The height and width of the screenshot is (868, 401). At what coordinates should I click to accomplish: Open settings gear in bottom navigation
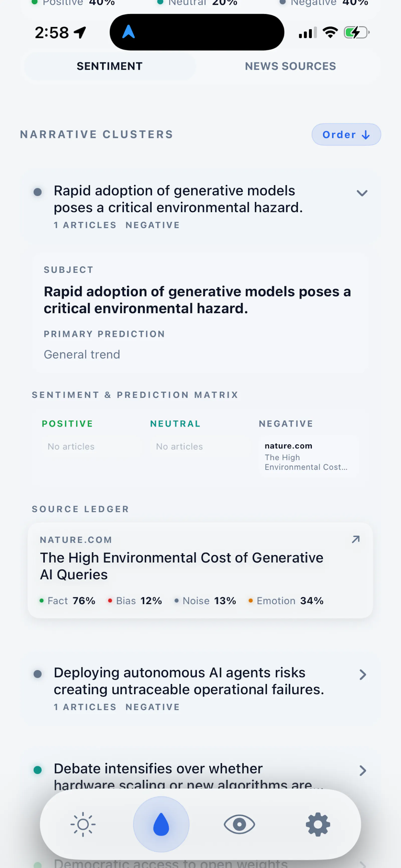coord(318,825)
